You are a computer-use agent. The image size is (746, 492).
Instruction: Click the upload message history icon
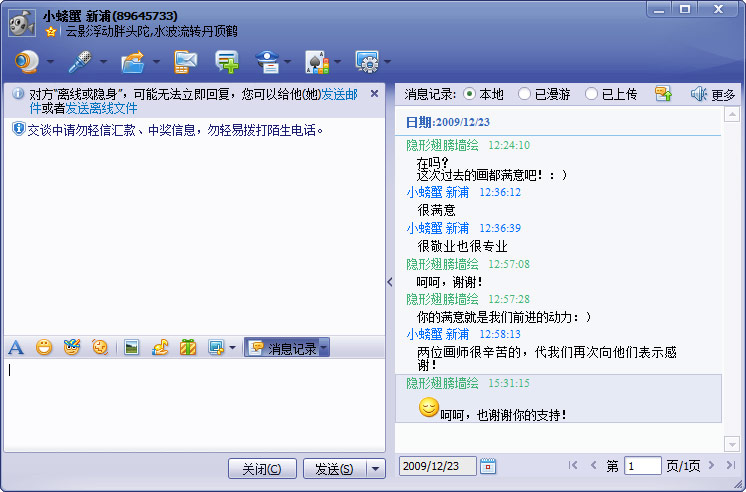click(663, 94)
